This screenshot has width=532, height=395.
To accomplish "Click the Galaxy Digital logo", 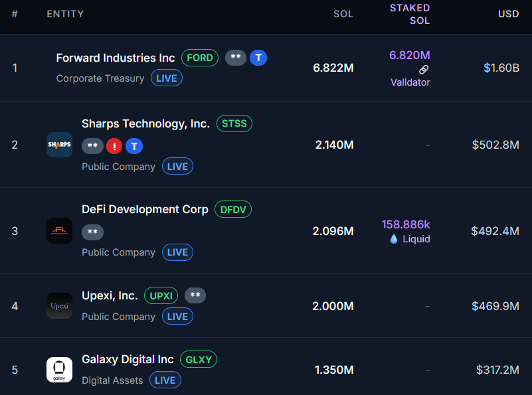I will pyautogui.click(x=59, y=370).
